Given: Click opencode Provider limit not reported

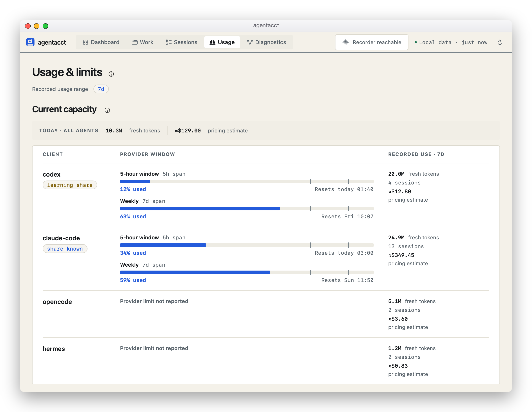Looking at the screenshot, I should (154, 301).
